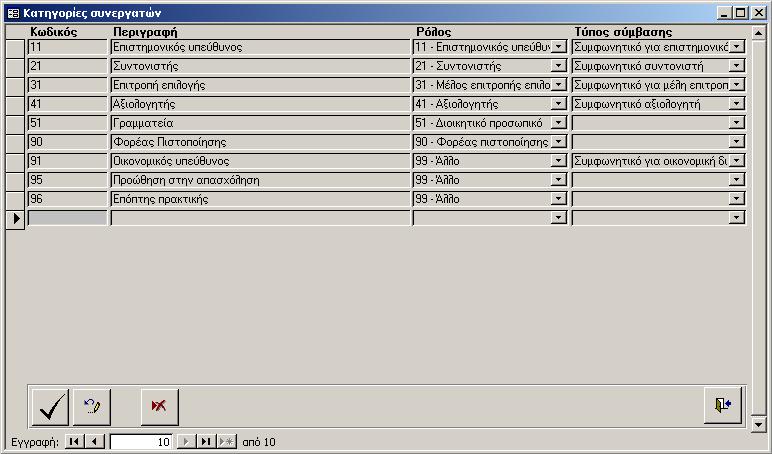Image resolution: width=772 pixels, height=454 pixels.
Task: Go to the previous record
Action: click(x=94, y=441)
